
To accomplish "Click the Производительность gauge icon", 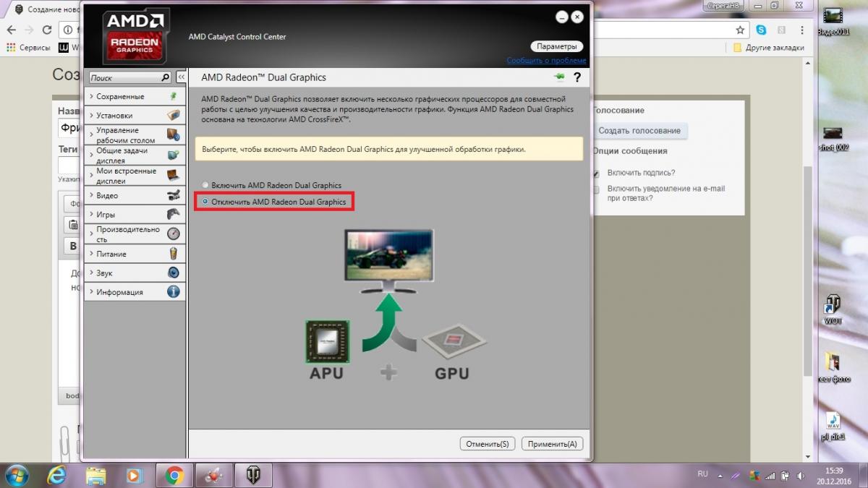I will click(174, 234).
